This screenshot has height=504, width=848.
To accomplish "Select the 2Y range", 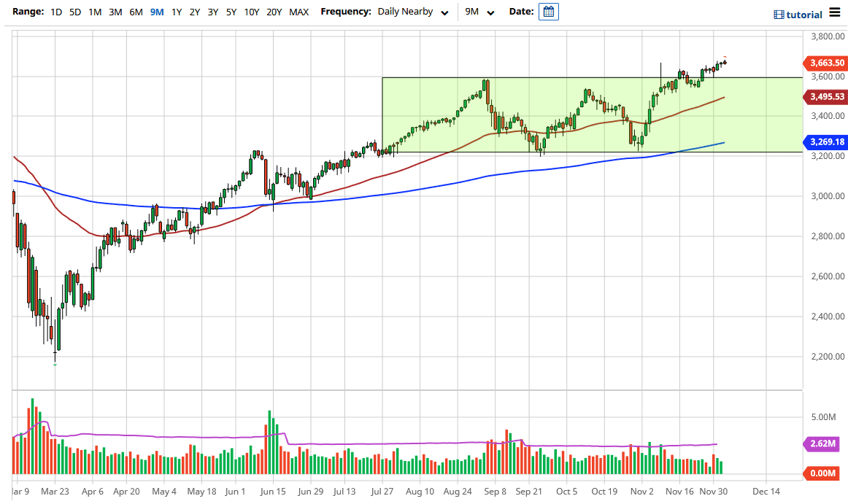I will coord(194,12).
